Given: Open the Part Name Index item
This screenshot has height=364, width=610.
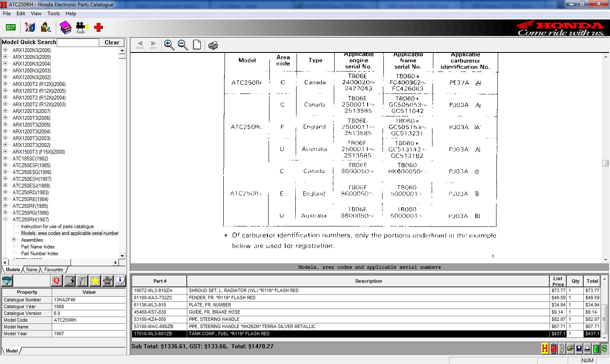Looking at the screenshot, I should coord(38,247).
